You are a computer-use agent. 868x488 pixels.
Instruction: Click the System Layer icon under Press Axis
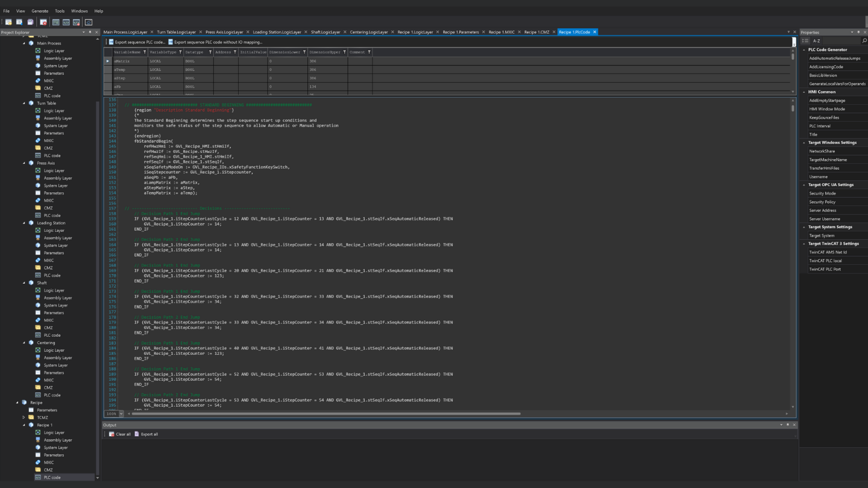[x=38, y=186]
